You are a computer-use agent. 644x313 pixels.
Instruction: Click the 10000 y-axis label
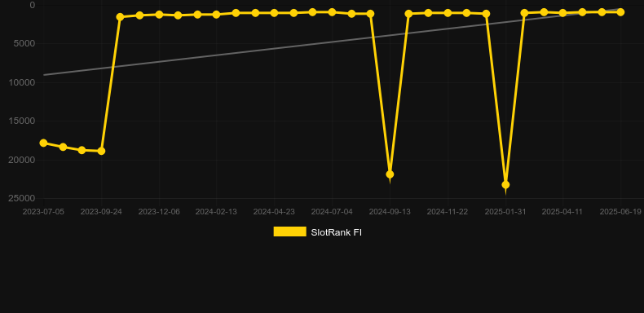point(22,82)
